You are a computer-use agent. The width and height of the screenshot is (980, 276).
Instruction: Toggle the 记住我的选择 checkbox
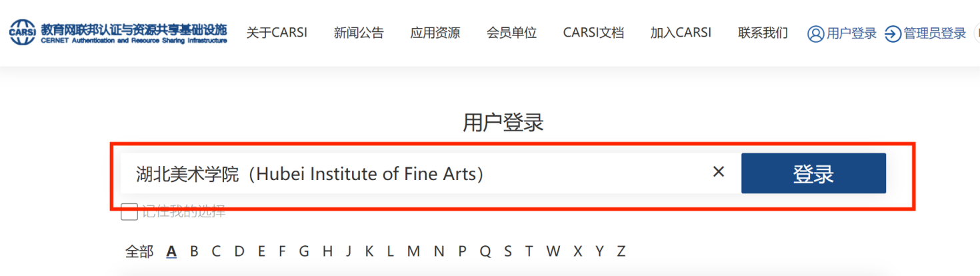(129, 212)
